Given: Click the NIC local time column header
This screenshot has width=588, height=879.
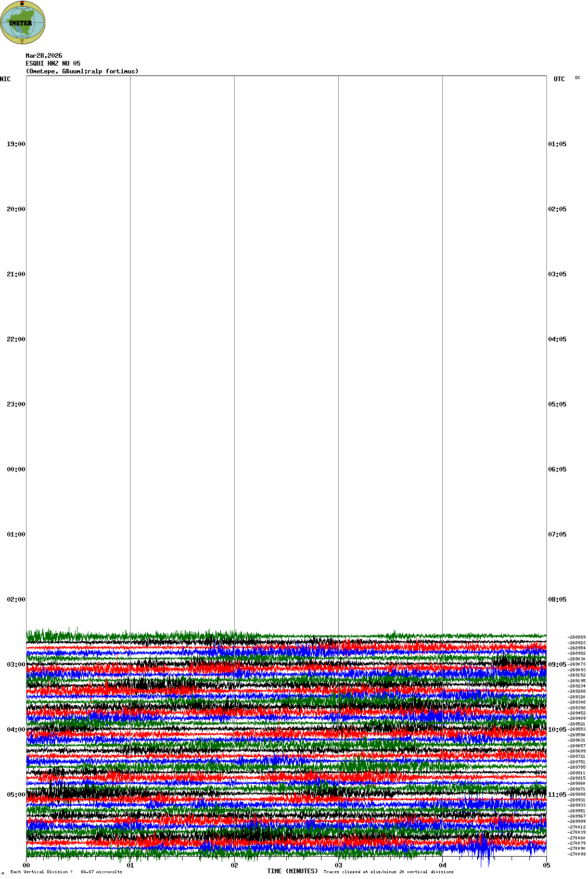Looking at the screenshot, I should (x=5, y=79).
